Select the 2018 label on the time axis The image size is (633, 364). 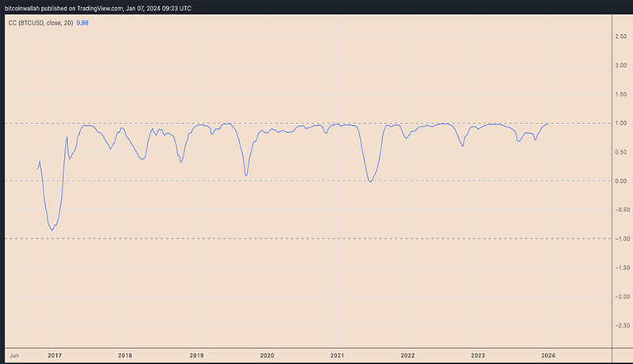click(125, 355)
